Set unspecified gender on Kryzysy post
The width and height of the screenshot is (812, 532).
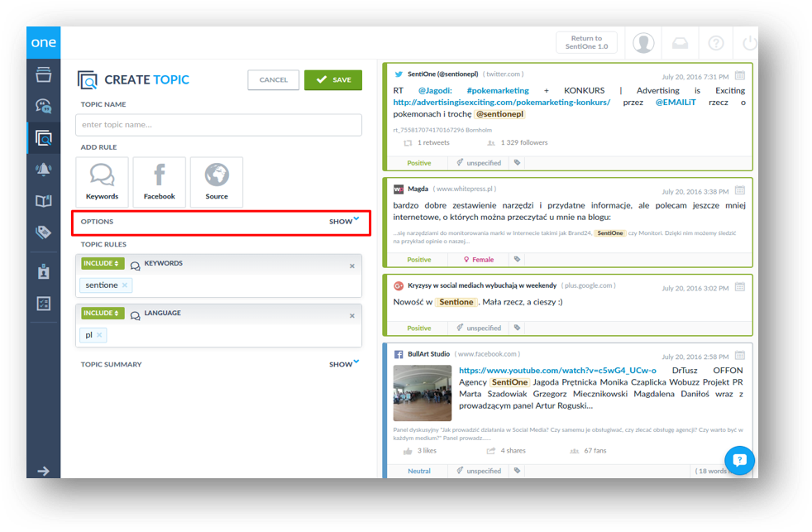(x=479, y=328)
